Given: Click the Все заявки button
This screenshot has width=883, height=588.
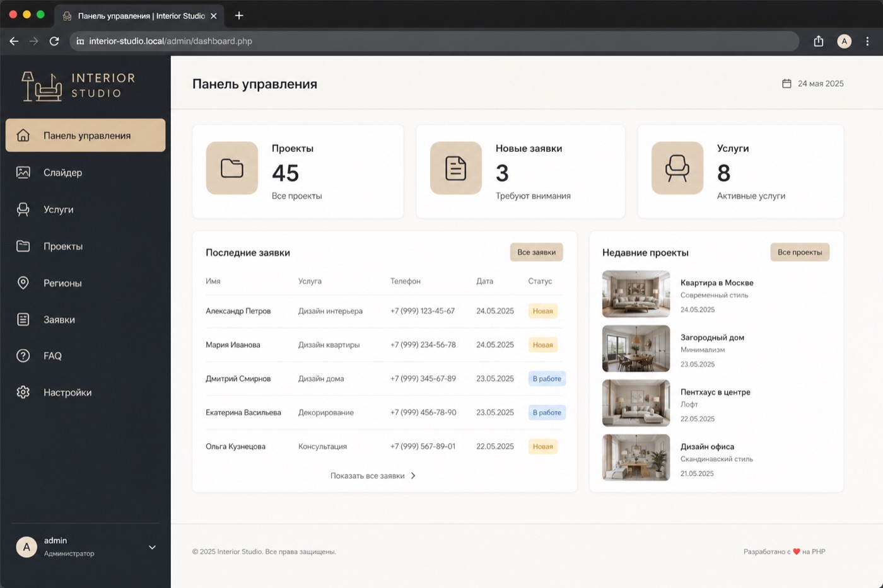Looking at the screenshot, I should 537,252.
